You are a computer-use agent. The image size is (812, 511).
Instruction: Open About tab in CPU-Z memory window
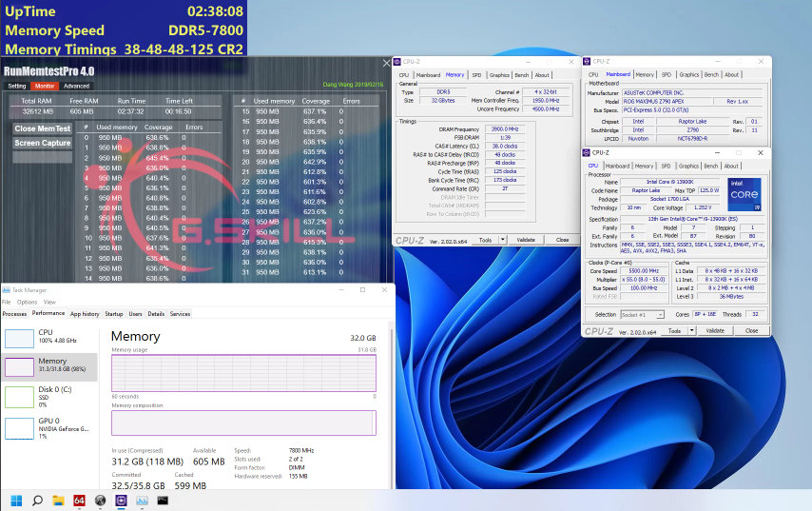click(542, 75)
